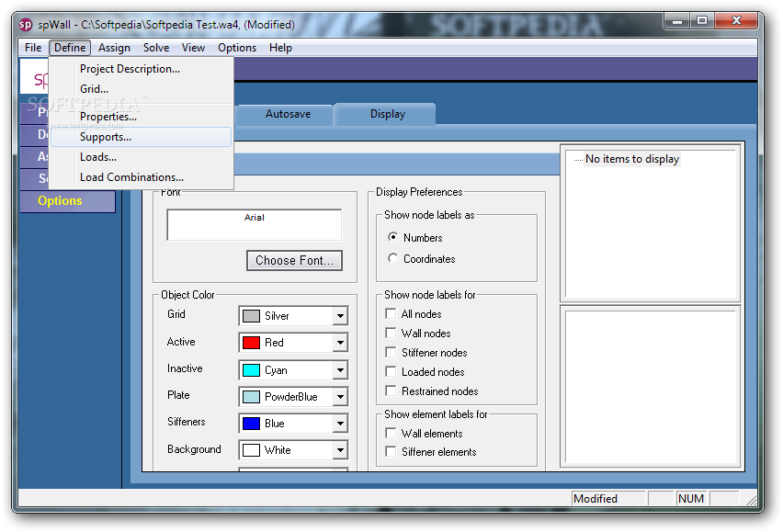Enable Loaded nodes labels checkbox
This screenshot has width=783, height=532.
pos(391,371)
